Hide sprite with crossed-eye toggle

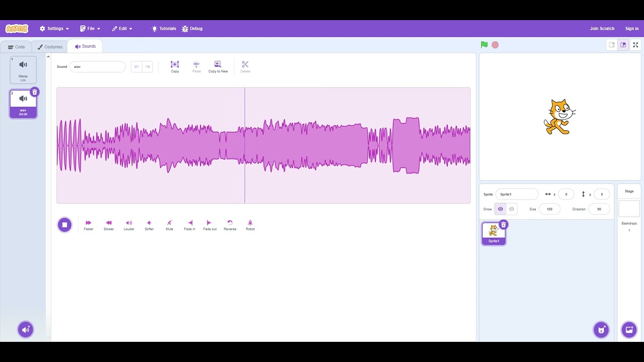(511, 209)
